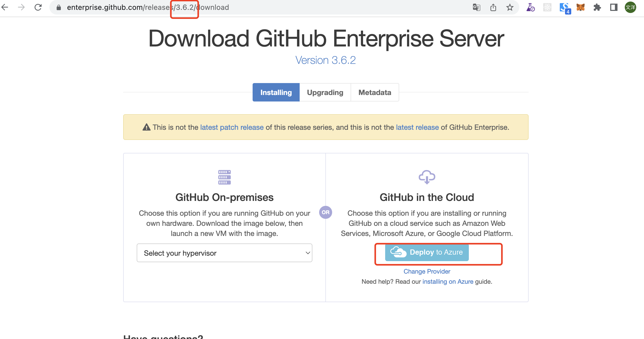Open the latest patch release link

pos(232,127)
